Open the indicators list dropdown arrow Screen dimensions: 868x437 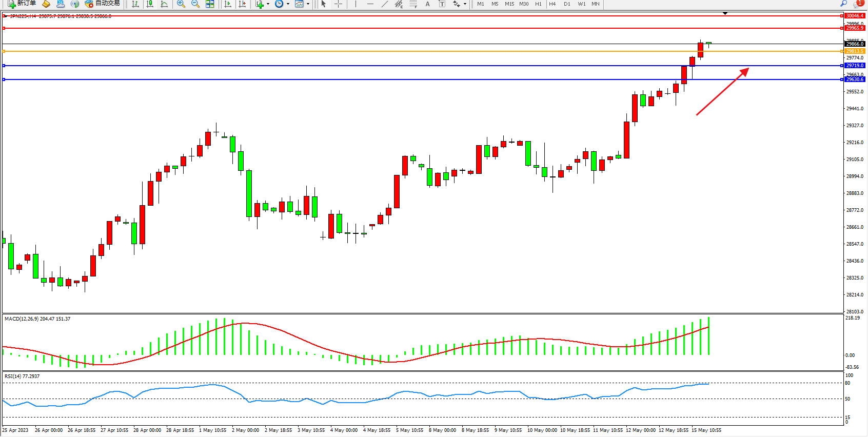[x=268, y=4]
